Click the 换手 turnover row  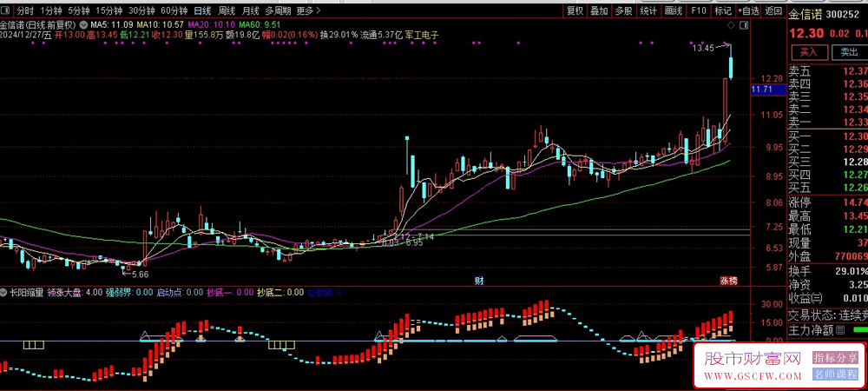[828, 271]
